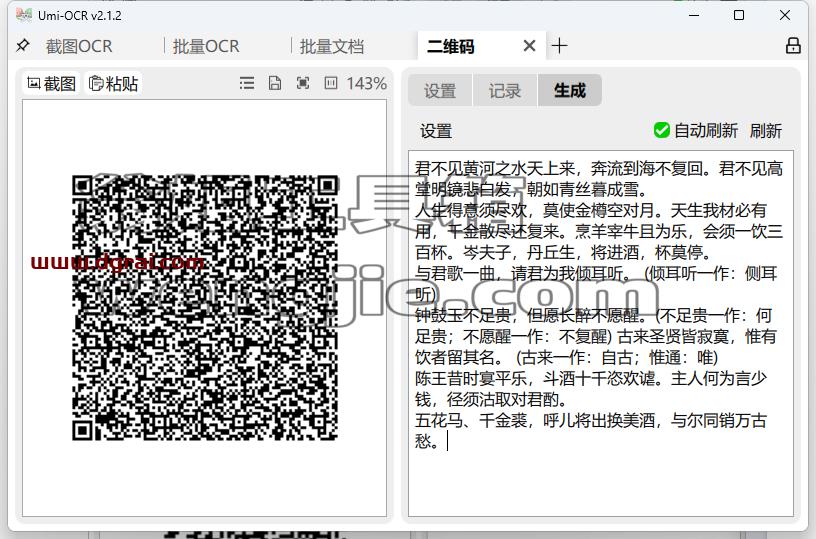The height and width of the screenshot is (539, 816).
Task: Open the list menu icon in the image toolbar
Action: [247, 83]
